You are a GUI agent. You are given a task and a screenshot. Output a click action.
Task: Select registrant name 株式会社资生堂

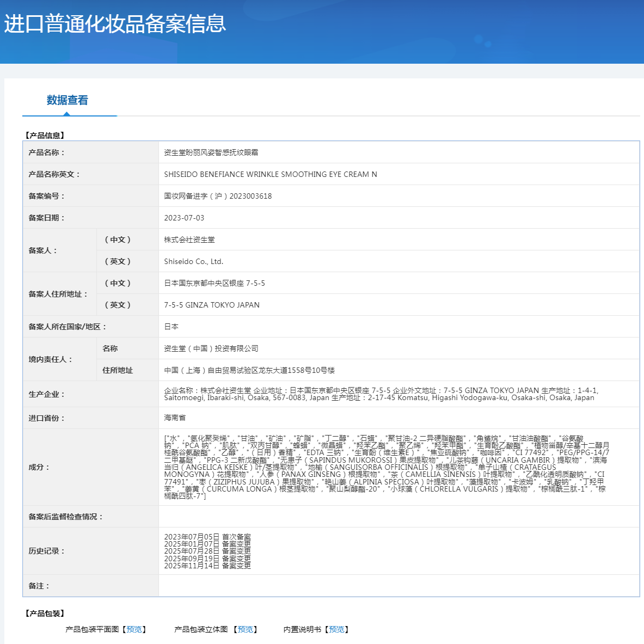189,240
